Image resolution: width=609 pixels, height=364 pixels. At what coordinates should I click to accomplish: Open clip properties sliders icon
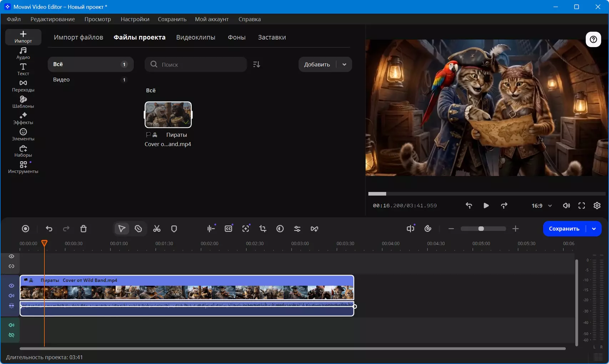click(x=297, y=229)
